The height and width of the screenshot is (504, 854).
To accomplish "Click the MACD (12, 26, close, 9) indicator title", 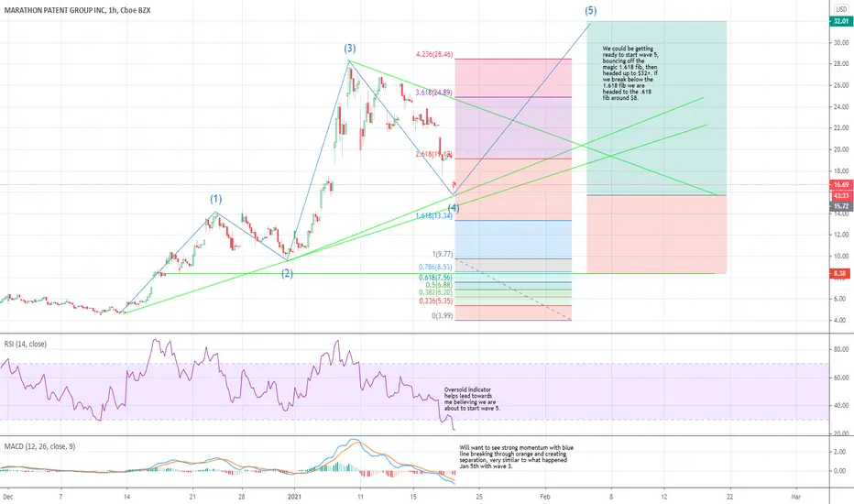I will (x=39, y=446).
